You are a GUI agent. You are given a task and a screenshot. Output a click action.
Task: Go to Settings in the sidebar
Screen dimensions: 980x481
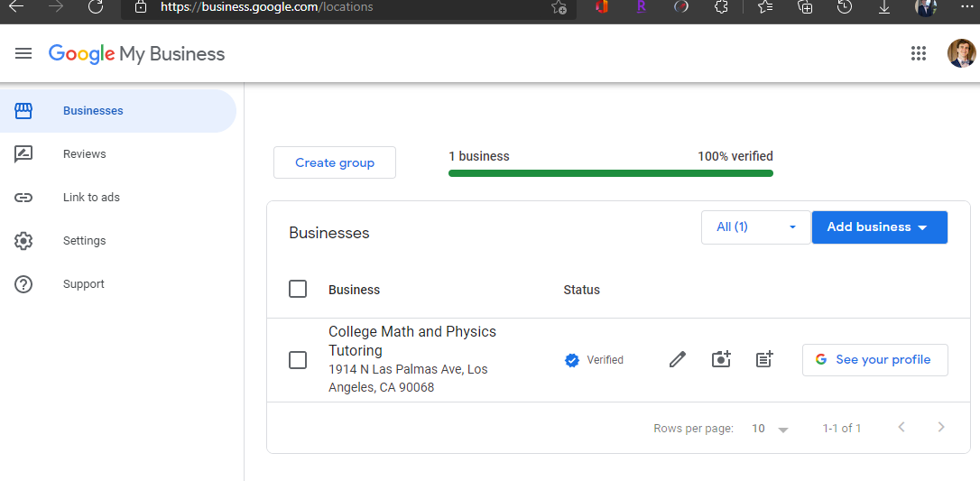(x=85, y=241)
